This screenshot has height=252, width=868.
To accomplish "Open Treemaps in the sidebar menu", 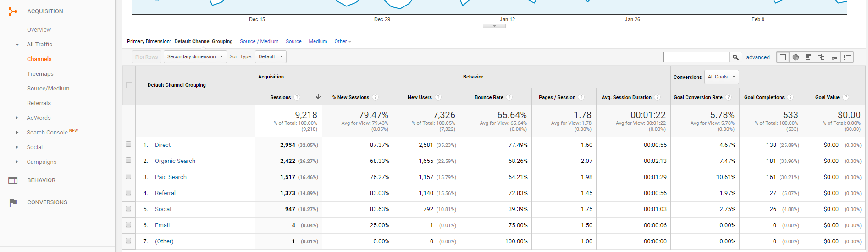I will 40,74.
